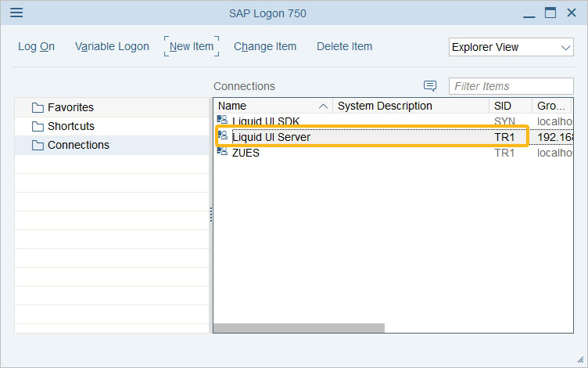This screenshot has height=368, width=588.
Task: Sort by System Description column
Action: click(411, 106)
